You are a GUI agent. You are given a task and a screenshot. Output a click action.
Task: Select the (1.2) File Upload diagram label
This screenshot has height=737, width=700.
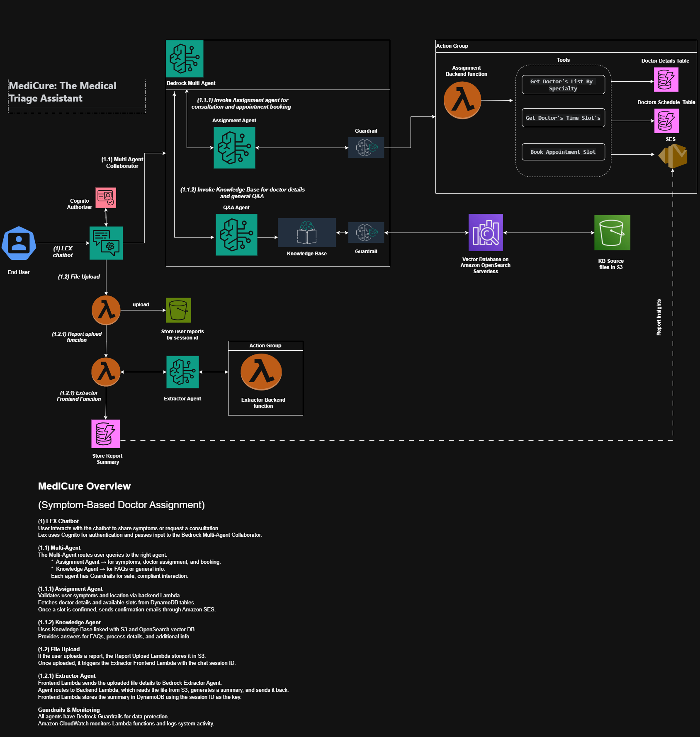pyautogui.click(x=79, y=276)
